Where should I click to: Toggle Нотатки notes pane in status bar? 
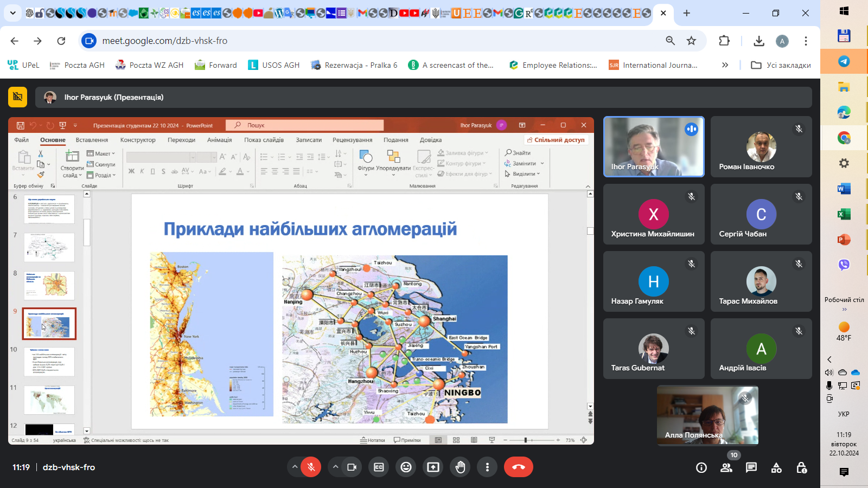pos(373,440)
